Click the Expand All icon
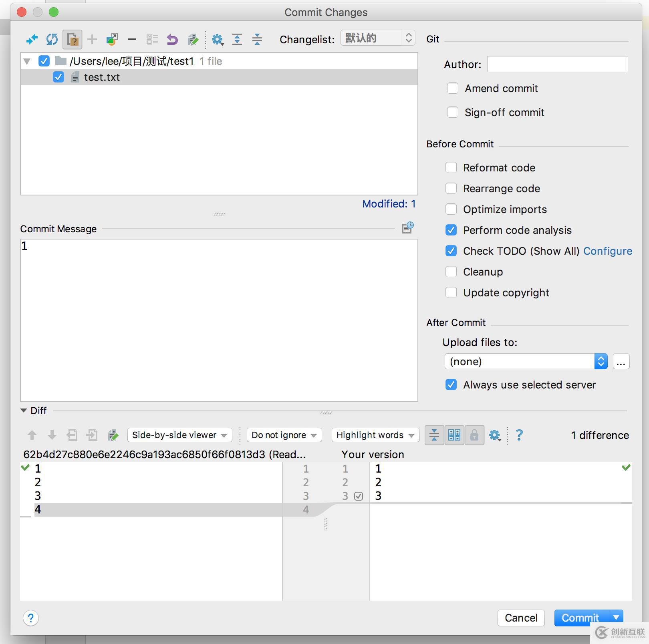649x644 pixels. [237, 39]
